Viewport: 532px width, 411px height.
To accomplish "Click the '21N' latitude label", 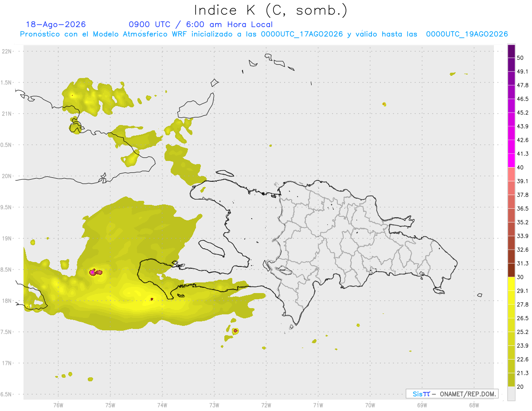I will [x=7, y=114].
